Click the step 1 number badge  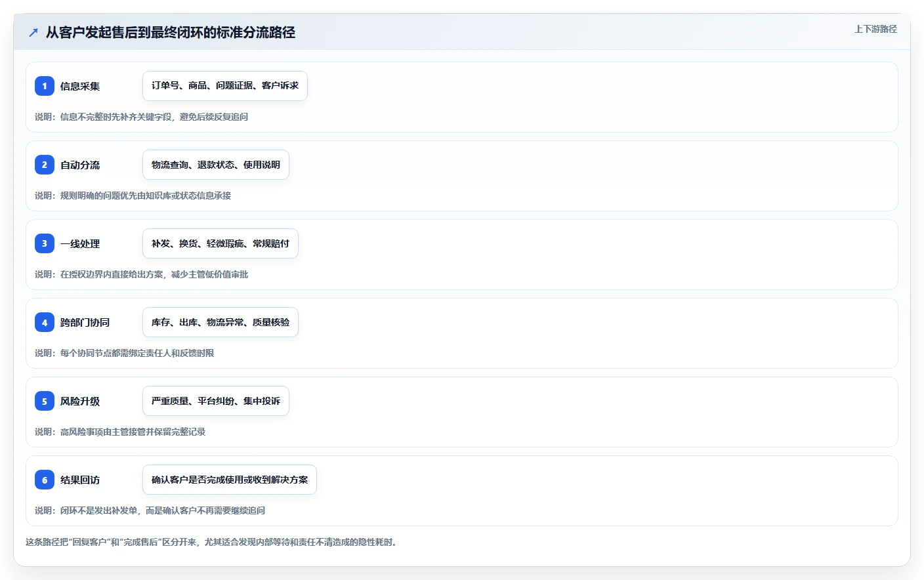pos(45,86)
